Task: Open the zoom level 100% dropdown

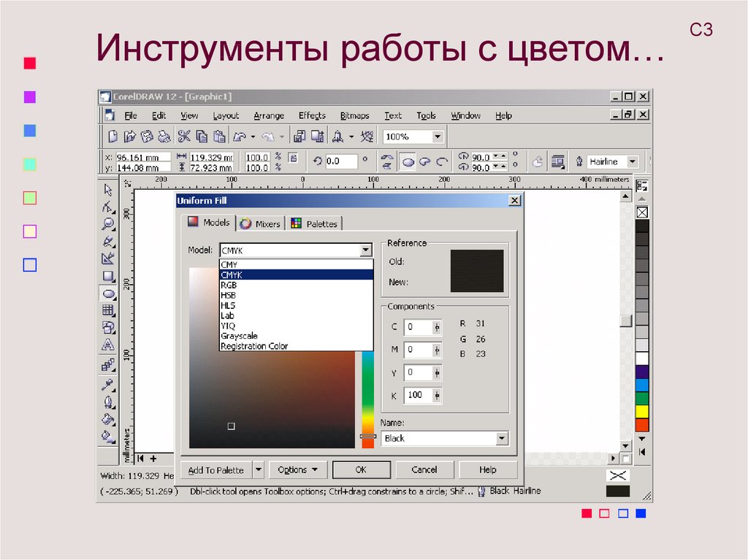Action: pyautogui.click(x=438, y=136)
